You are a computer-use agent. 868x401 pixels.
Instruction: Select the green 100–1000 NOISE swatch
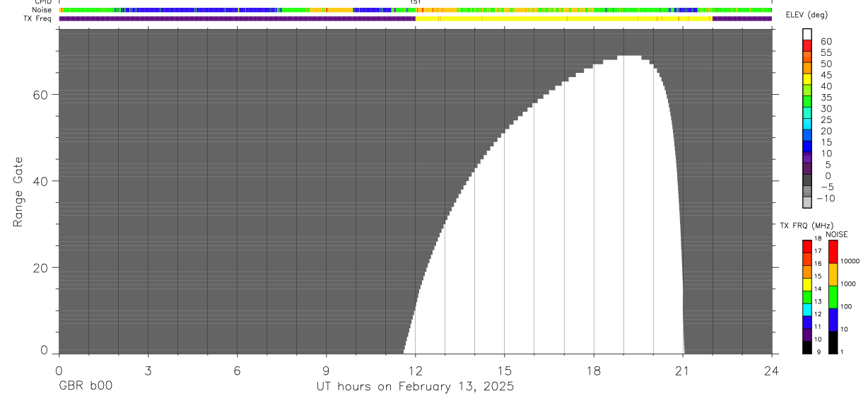pos(833,297)
